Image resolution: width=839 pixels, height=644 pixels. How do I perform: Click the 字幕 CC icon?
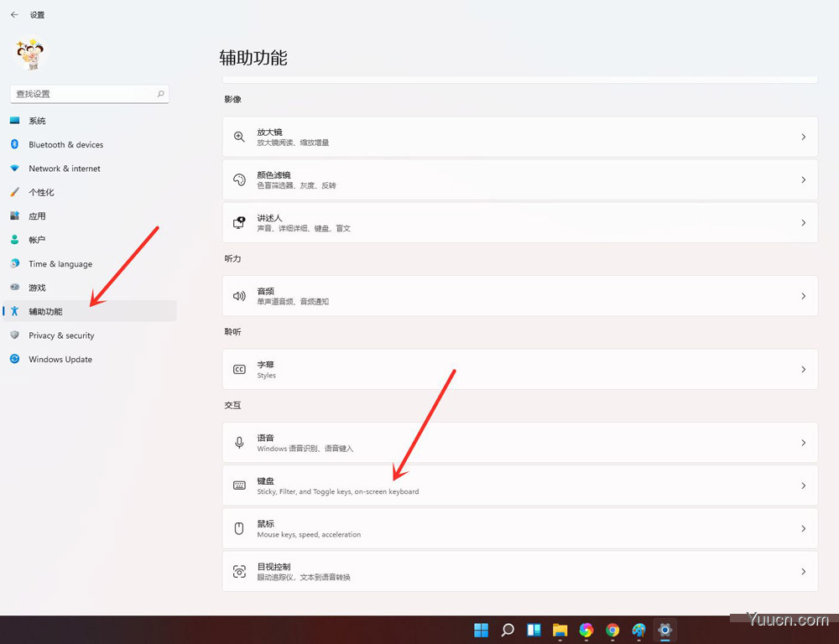pyautogui.click(x=239, y=370)
